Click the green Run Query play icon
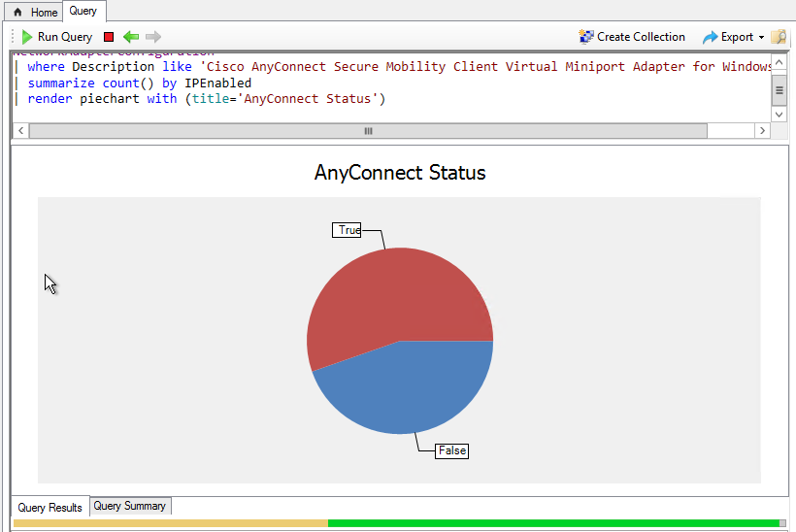Screen dimensions: 796x532 click(x=27, y=37)
